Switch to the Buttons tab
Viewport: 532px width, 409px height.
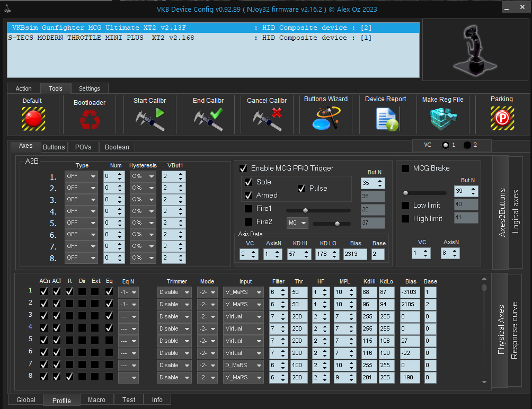point(54,147)
